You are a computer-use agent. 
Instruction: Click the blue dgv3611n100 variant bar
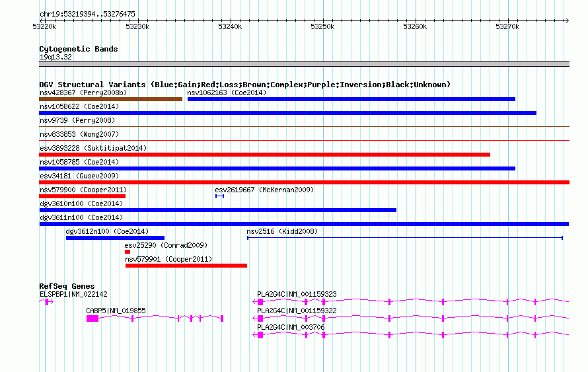304,224
